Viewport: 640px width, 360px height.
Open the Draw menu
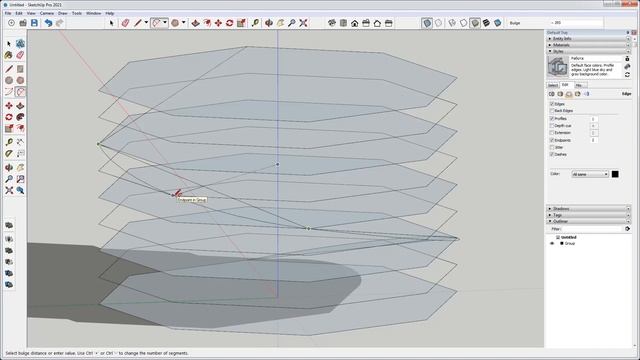[x=62, y=13]
